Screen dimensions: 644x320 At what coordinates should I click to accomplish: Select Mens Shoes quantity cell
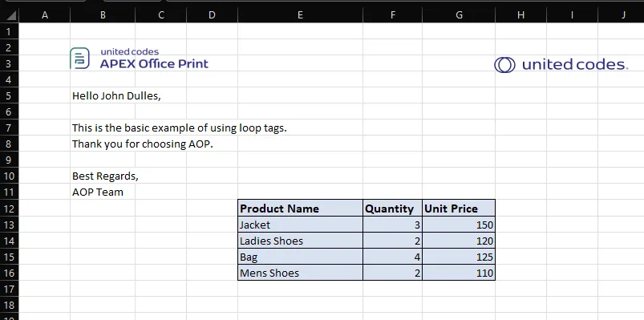(393, 273)
